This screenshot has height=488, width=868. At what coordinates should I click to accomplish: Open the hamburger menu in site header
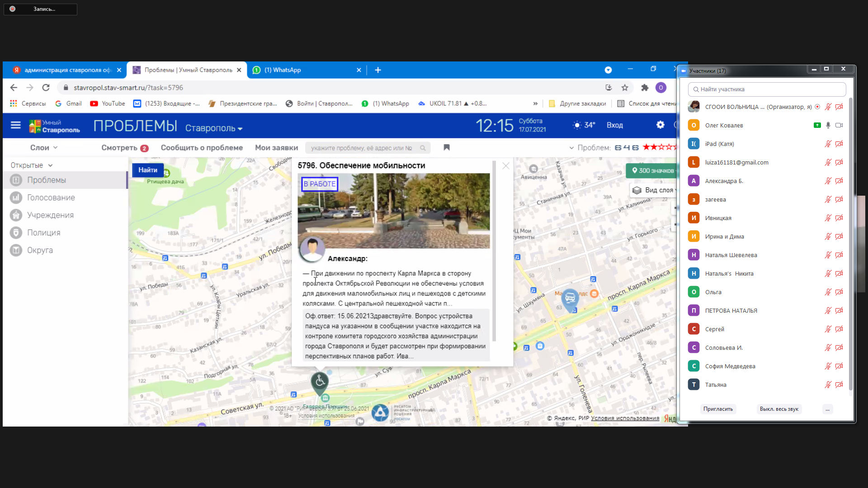[x=16, y=125]
